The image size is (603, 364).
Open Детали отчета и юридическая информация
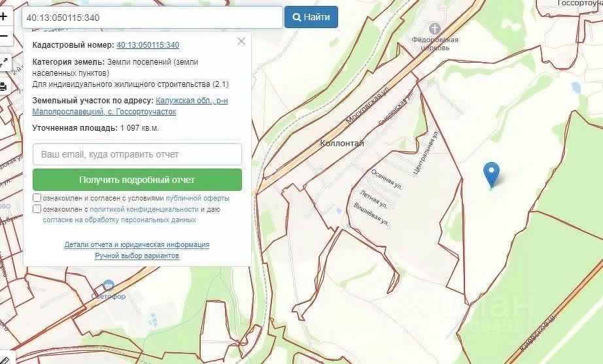137,244
